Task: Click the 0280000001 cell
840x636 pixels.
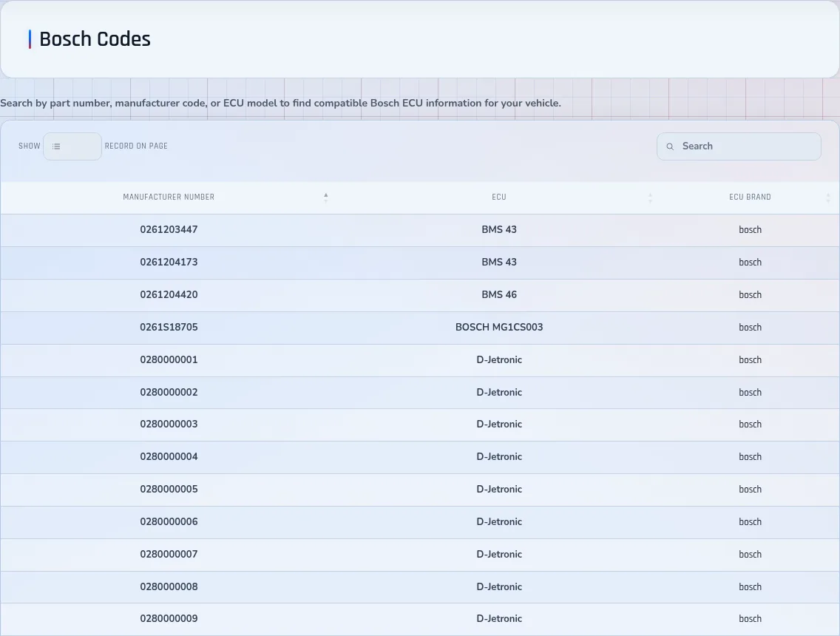Action: click(x=169, y=360)
